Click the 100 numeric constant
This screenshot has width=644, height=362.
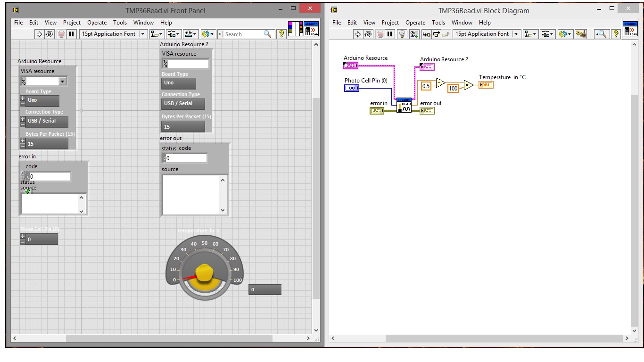coord(453,88)
